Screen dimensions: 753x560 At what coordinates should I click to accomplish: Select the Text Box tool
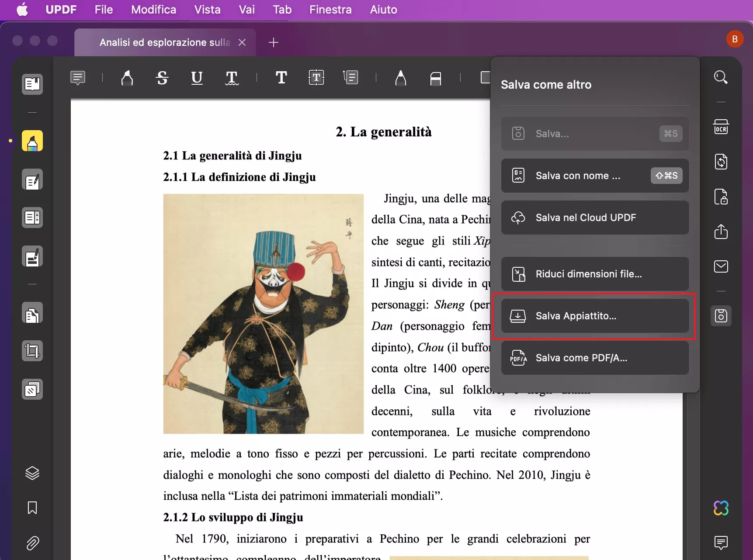point(316,78)
